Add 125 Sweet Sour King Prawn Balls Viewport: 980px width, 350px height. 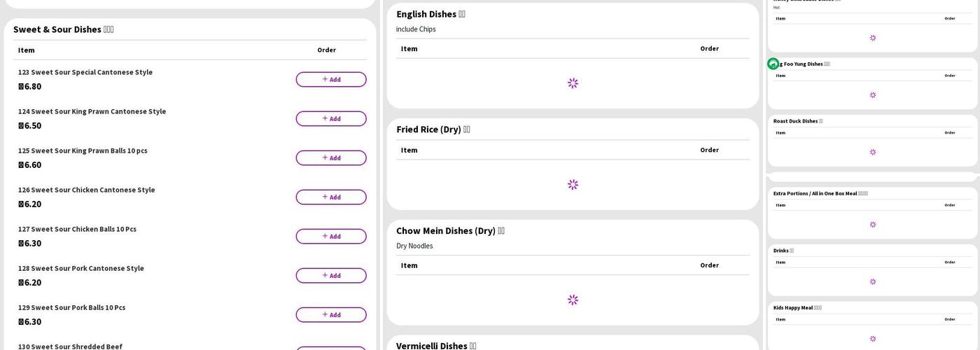pos(330,158)
